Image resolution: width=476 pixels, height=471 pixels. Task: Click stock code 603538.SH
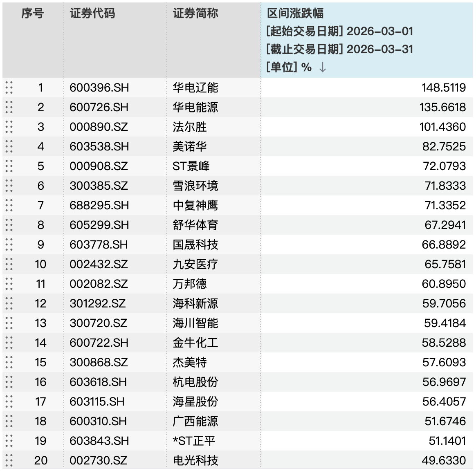click(x=99, y=146)
